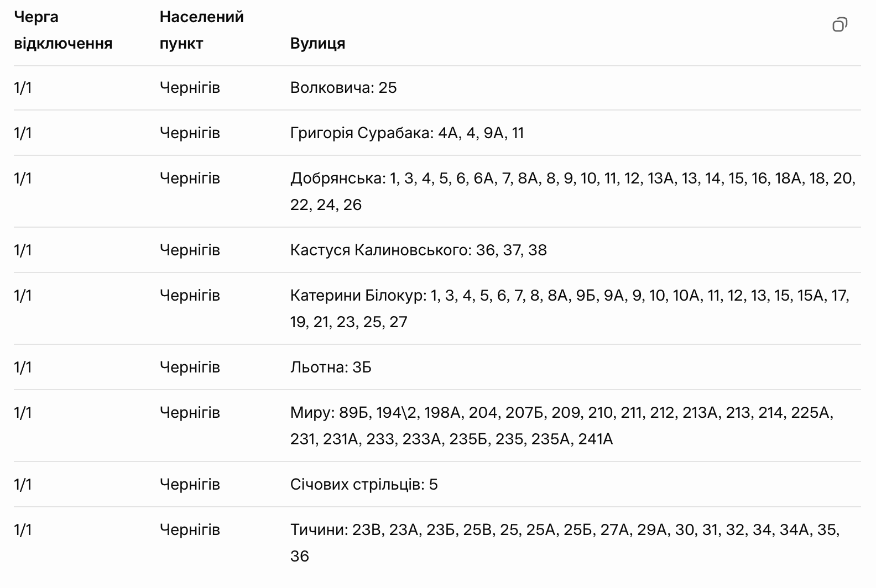Select the "Січових стрільців: 5" cell
Image resolution: width=876 pixels, height=588 pixels.
(363, 485)
